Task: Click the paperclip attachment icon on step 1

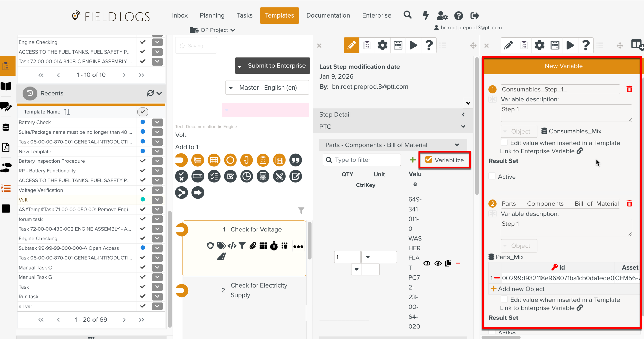Action: [252, 246]
